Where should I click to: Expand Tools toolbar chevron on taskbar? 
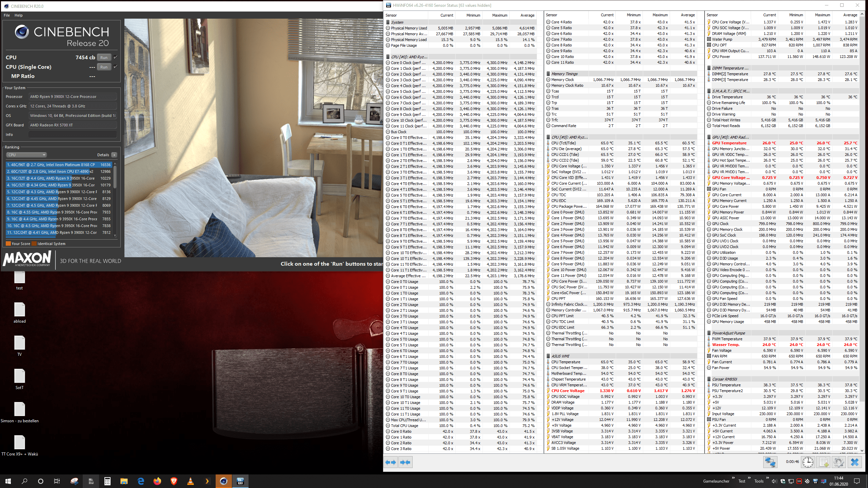click(768, 478)
